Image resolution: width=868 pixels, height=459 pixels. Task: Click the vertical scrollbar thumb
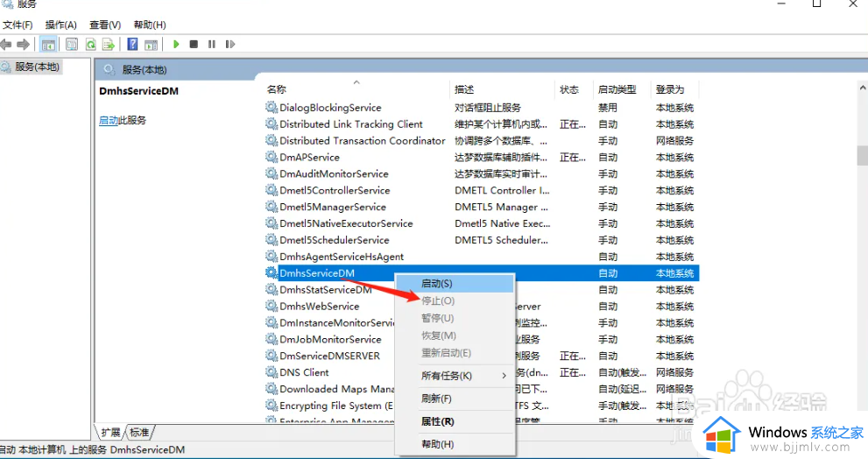863,156
